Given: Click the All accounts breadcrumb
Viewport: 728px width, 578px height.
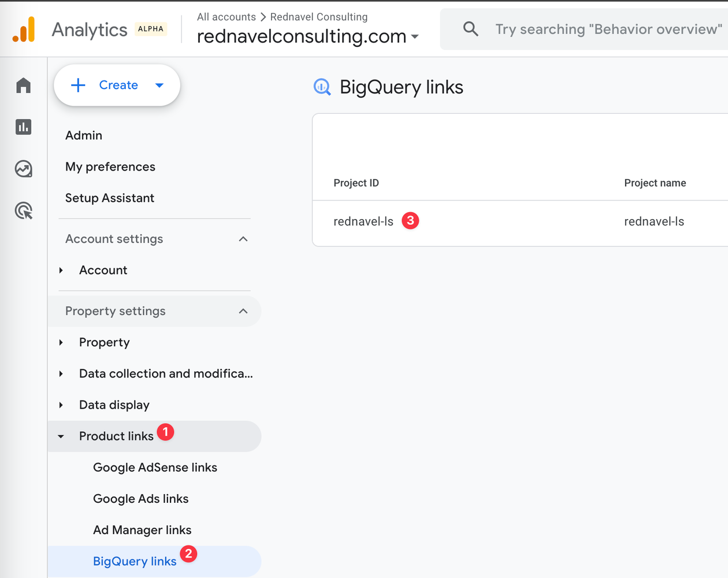Looking at the screenshot, I should [x=226, y=17].
